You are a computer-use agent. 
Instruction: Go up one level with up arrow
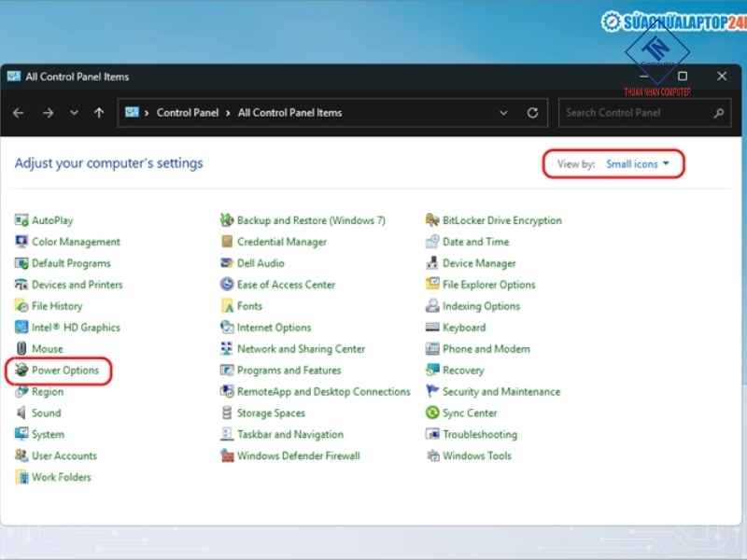tap(99, 113)
